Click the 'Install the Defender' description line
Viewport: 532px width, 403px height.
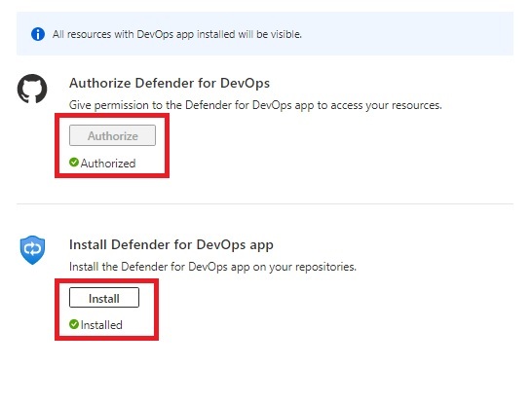212,267
